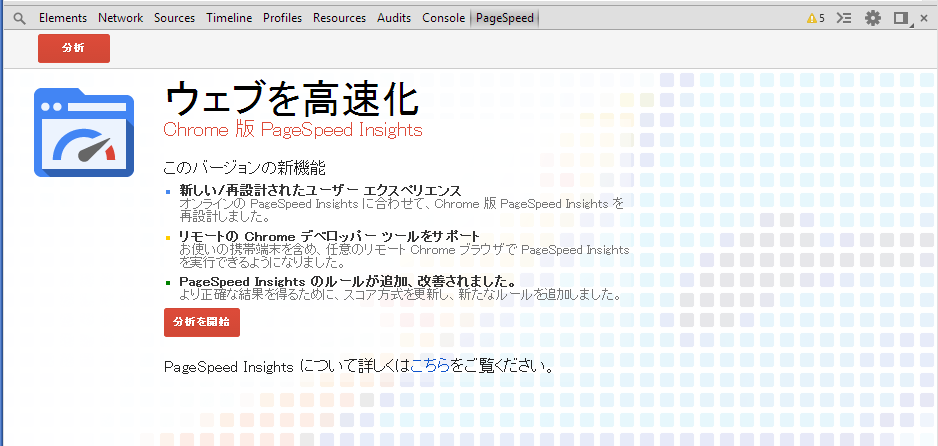Open DevTools settings gear
This screenshot has width=938, height=446.
pyautogui.click(x=873, y=18)
